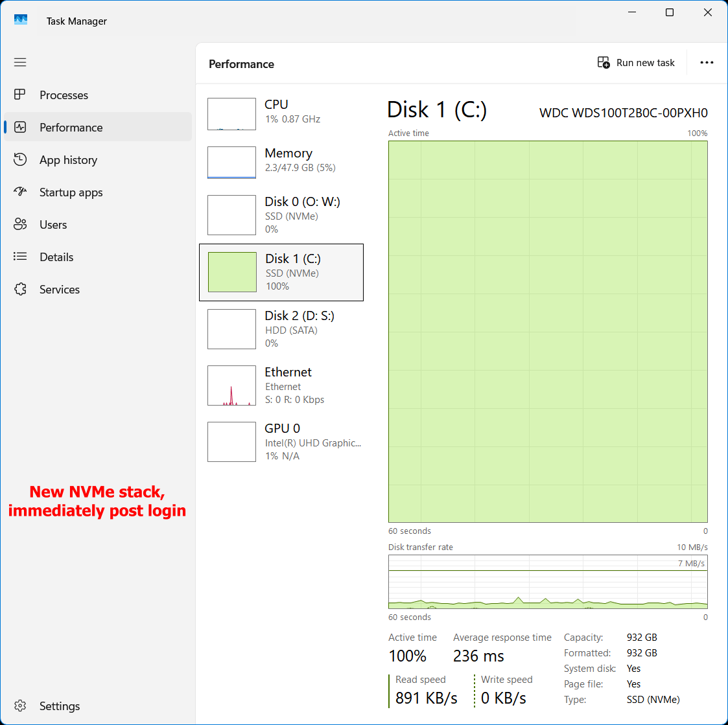728x725 pixels.
Task: Select the Memory usage graph entry
Action: (281, 163)
